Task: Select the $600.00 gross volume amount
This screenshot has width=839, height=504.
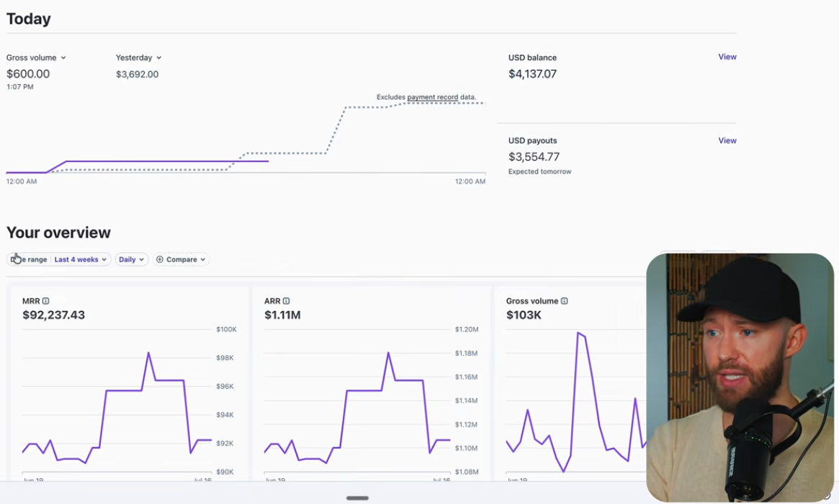Action: click(28, 74)
